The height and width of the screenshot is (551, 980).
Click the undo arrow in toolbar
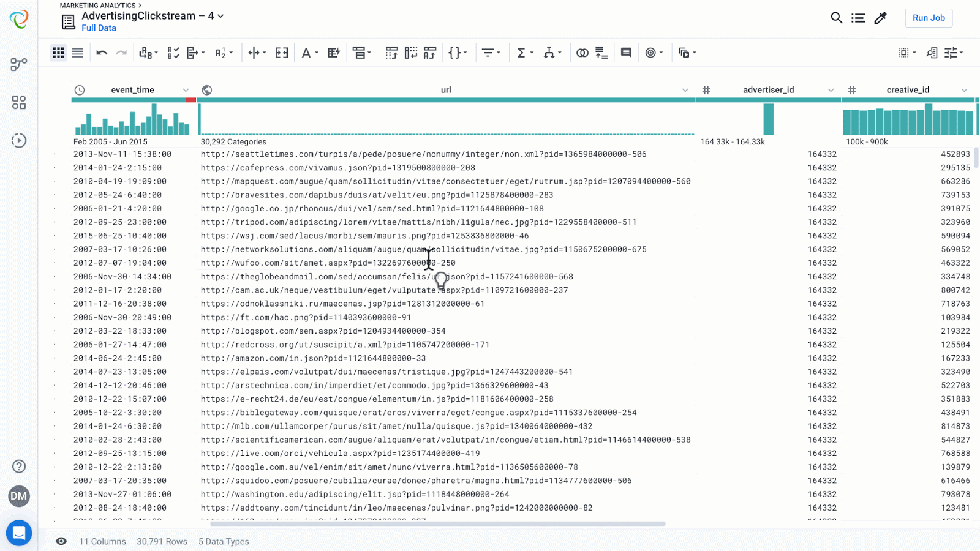tap(102, 53)
